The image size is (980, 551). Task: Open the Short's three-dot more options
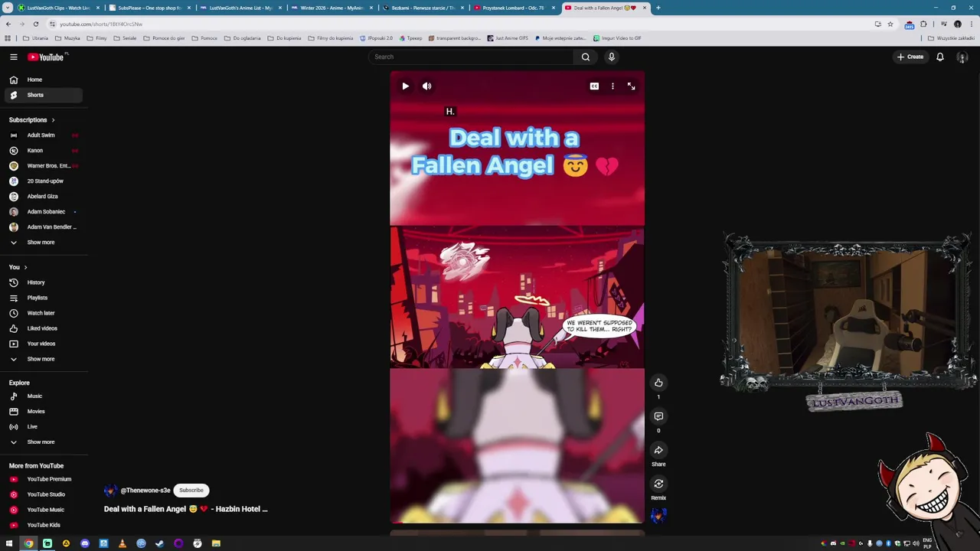coord(612,86)
